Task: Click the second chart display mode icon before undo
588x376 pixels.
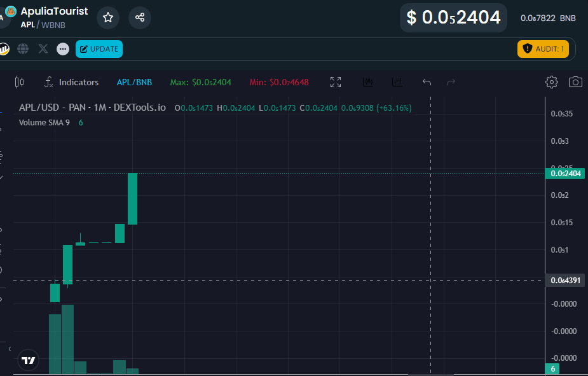Action: coord(397,82)
